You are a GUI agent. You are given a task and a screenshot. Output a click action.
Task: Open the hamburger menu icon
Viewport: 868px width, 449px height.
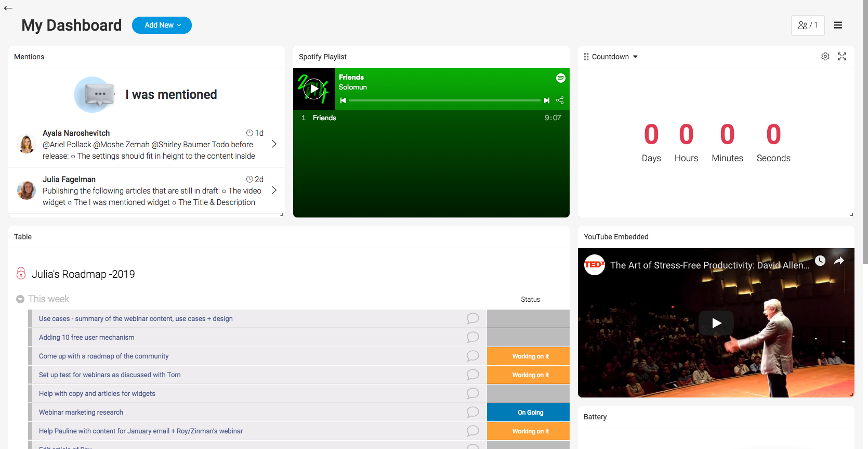click(x=838, y=25)
